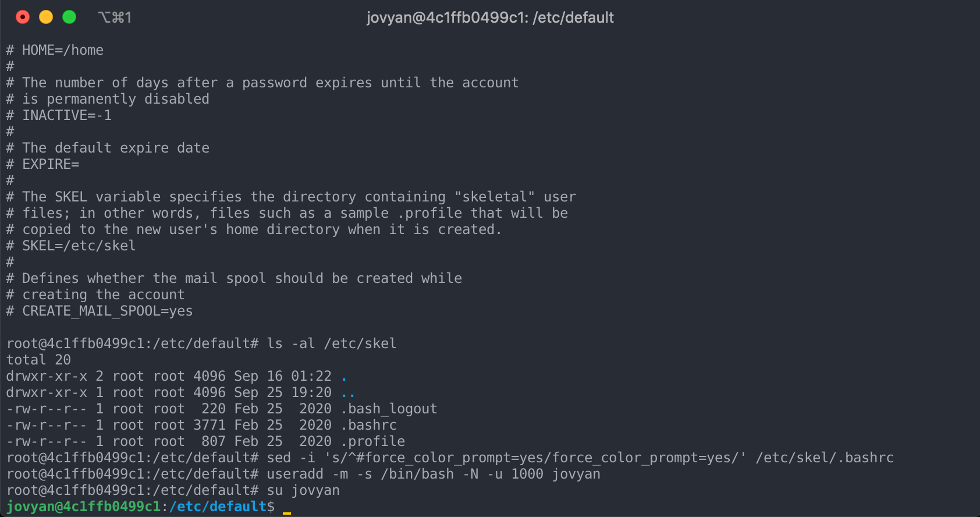This screenshot has height=517, width=980.
Task: Click the ⌥⌘1 window shortcut indicator
Action: 115,17
